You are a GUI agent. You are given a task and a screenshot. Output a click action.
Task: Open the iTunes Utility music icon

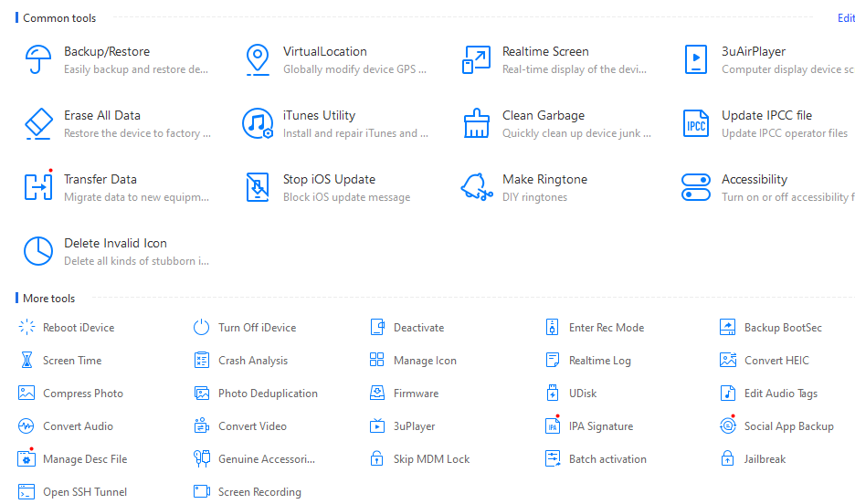[x=258, y=123]
